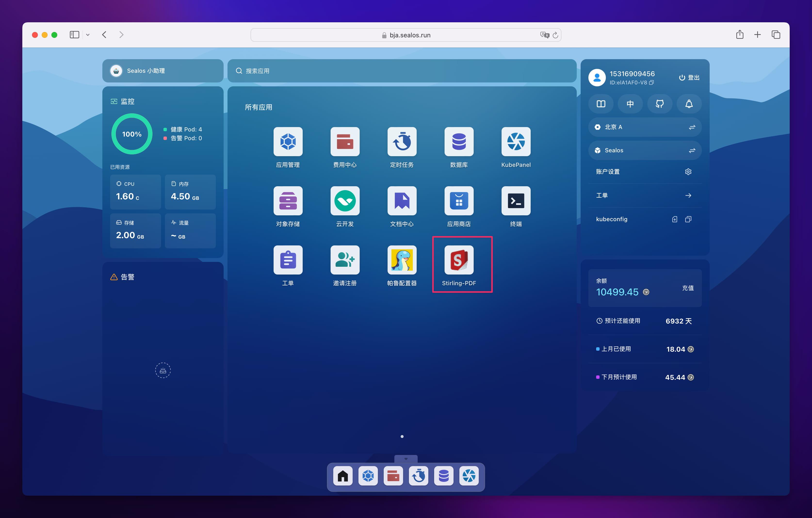Open 账户设置 settings
This screenshot has height=518, width=812.
point(688,172)
